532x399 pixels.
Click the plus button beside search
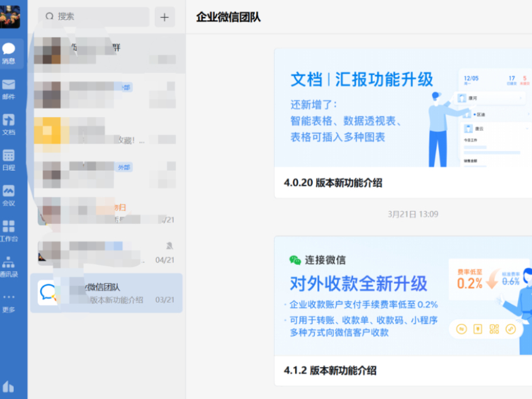pyautogui.click(x=164, y=17)
